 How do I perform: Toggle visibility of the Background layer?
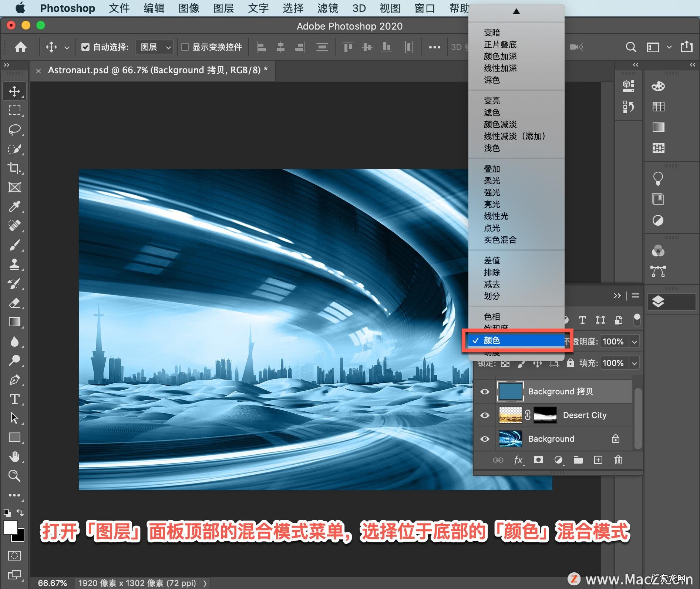coord(485,439)
